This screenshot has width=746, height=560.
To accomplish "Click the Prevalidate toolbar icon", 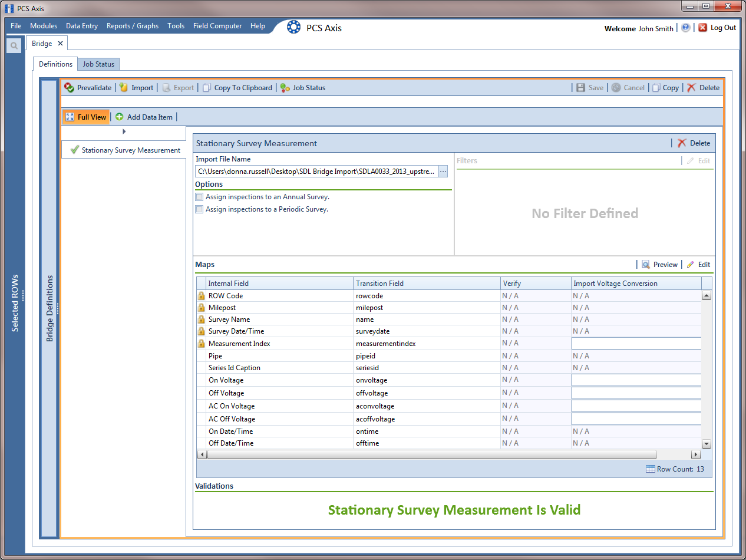I will [x=70, y=87].
